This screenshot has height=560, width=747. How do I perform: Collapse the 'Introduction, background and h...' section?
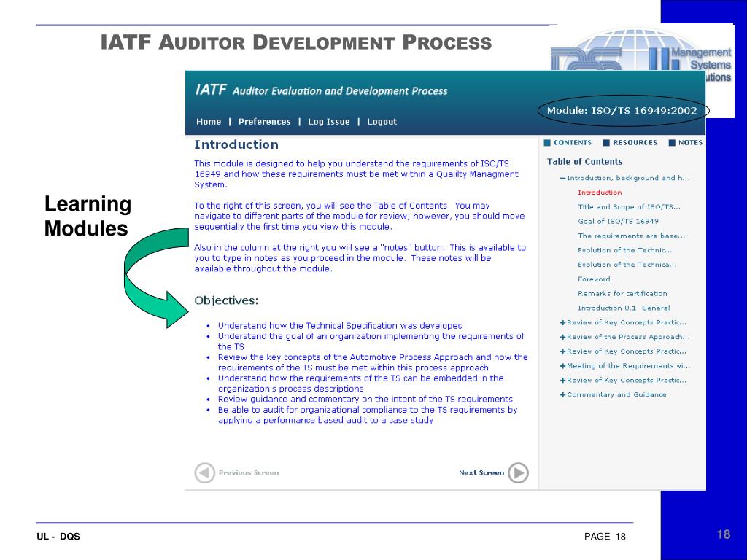coord(563,178)
